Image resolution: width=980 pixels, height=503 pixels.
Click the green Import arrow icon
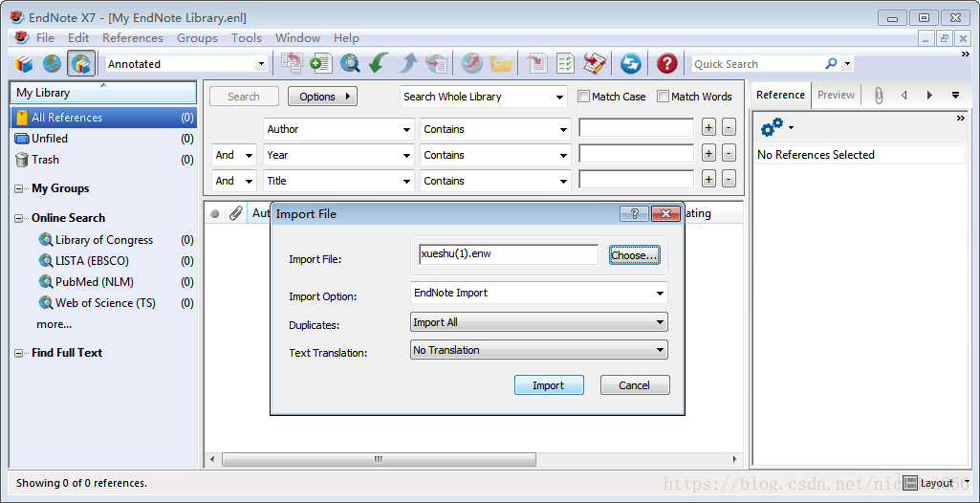[x=379, y=63]
